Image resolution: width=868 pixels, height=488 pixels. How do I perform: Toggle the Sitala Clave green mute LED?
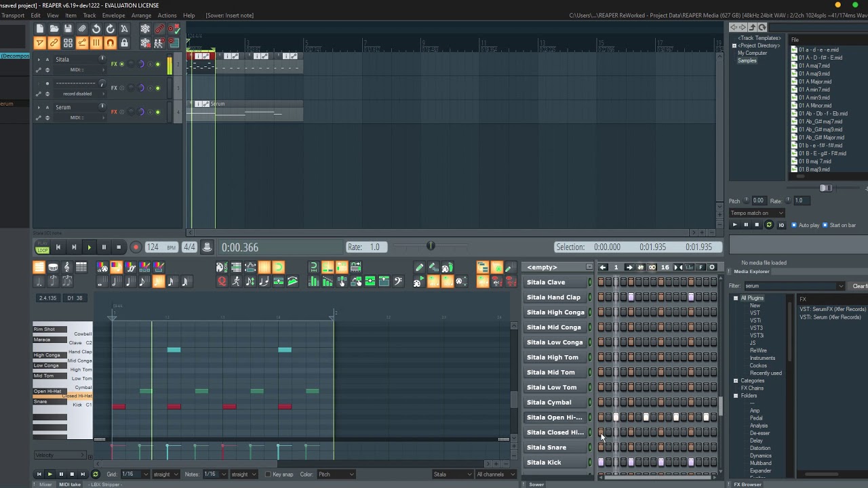click(590, 282)
